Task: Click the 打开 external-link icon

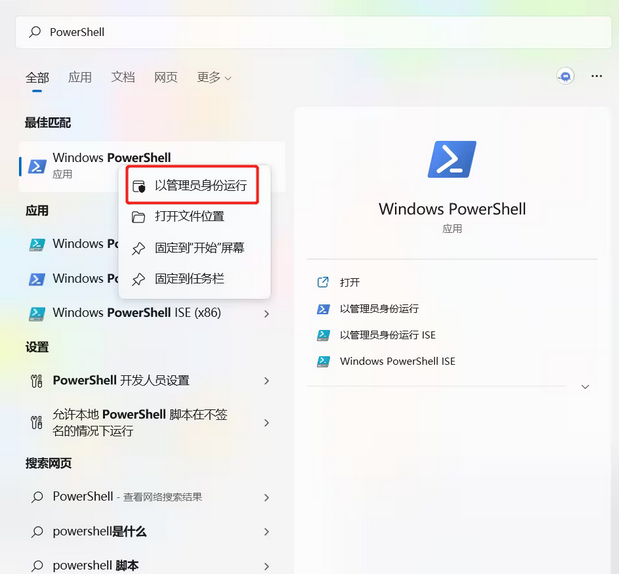Action: (x=323, y=282)
